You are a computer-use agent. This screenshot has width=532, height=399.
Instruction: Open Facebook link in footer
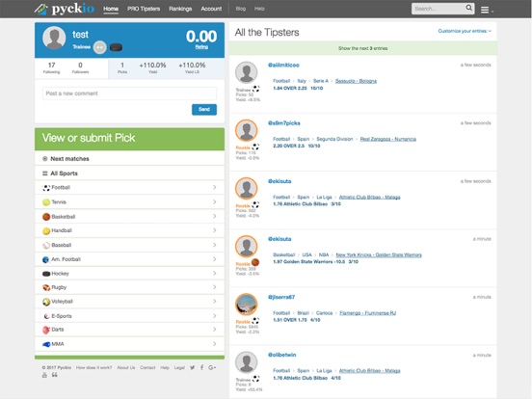pos(201,367)
